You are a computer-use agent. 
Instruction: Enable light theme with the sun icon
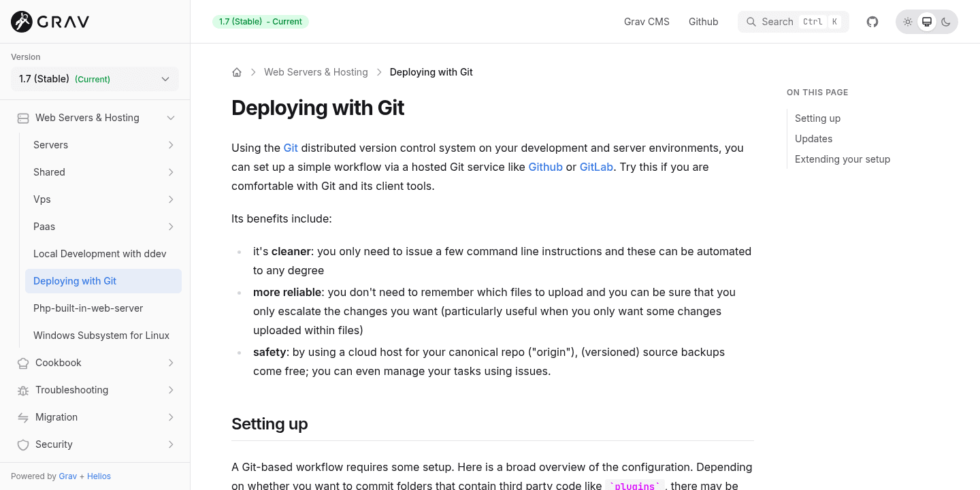(x=908, y=21)
